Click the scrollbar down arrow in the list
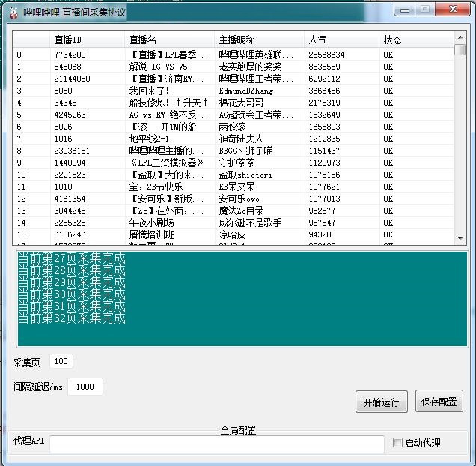 click(460, 238)
